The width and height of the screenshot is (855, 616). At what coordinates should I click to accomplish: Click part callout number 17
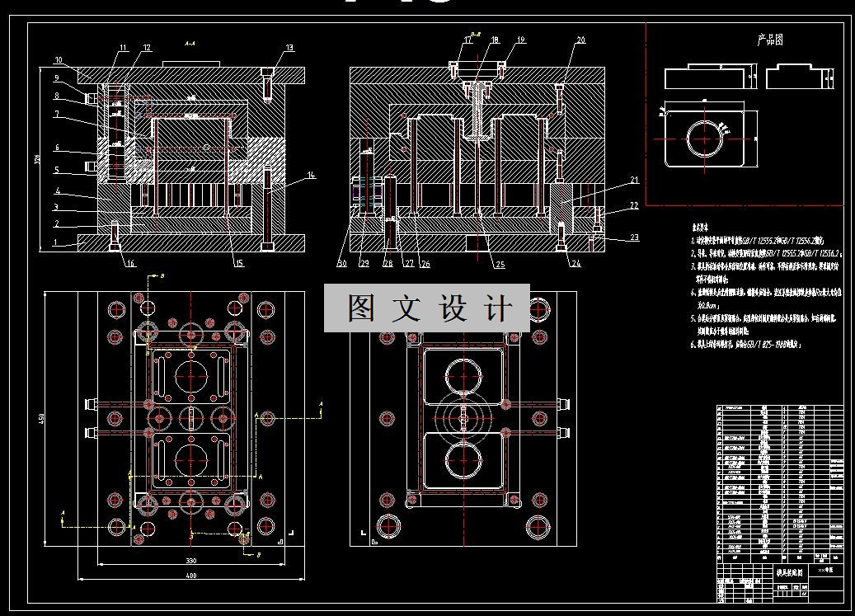pyautogui.click(x=468, y=40)
